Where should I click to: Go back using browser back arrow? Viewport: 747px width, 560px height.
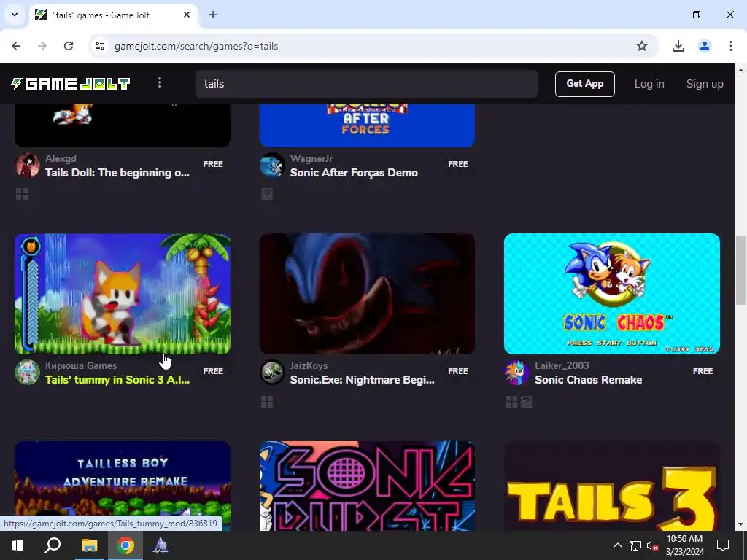pos(16,46)
